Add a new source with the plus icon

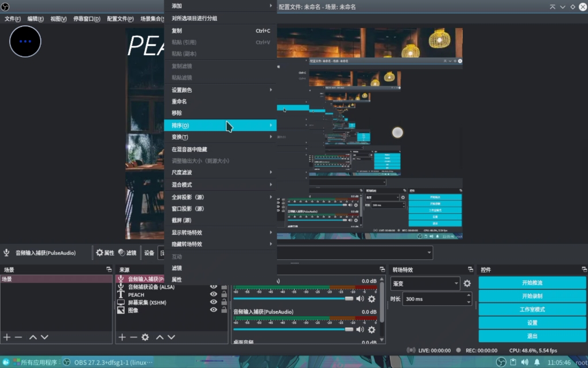coord(122,337)
